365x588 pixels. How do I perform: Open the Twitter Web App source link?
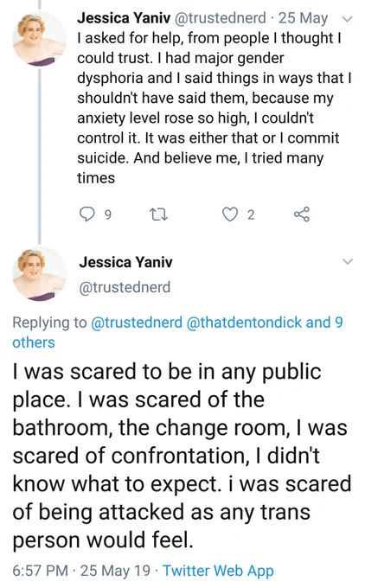pyautogui.click(x=218, y=571)
